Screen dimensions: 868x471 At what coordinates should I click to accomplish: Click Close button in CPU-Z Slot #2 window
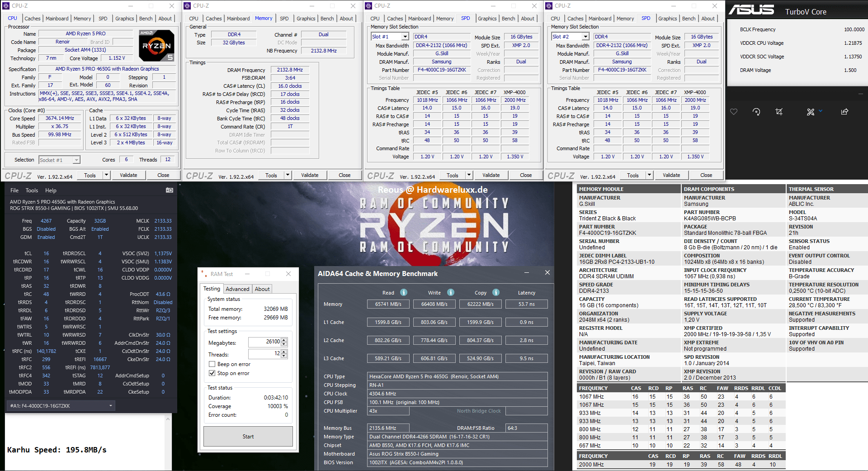(706, 175)
